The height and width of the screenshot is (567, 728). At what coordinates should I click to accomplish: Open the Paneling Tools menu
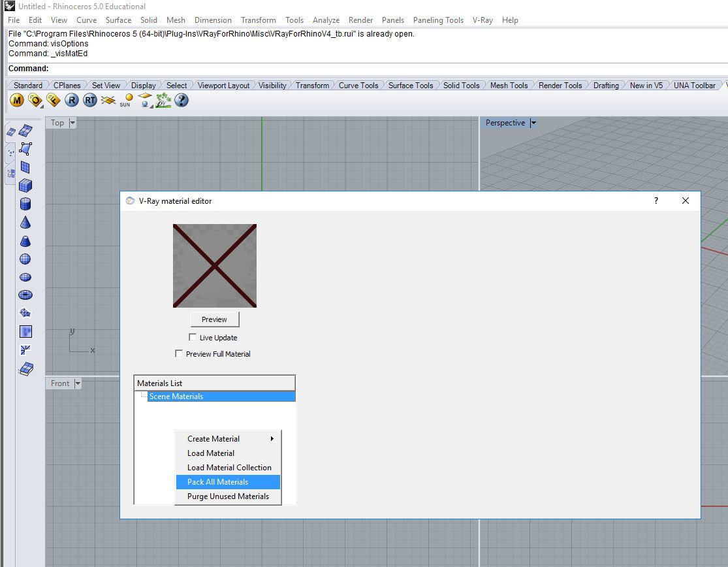tap(438, 20)
